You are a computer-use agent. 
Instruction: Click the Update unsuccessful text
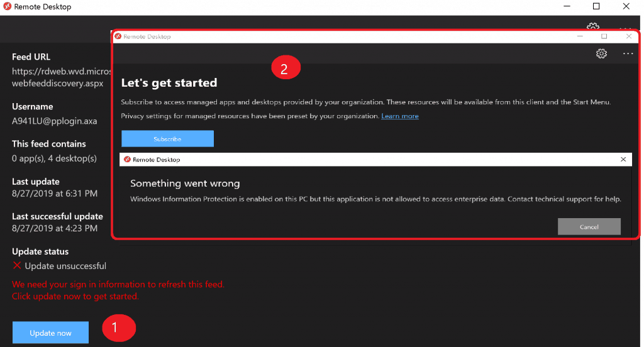coord(65,266)
